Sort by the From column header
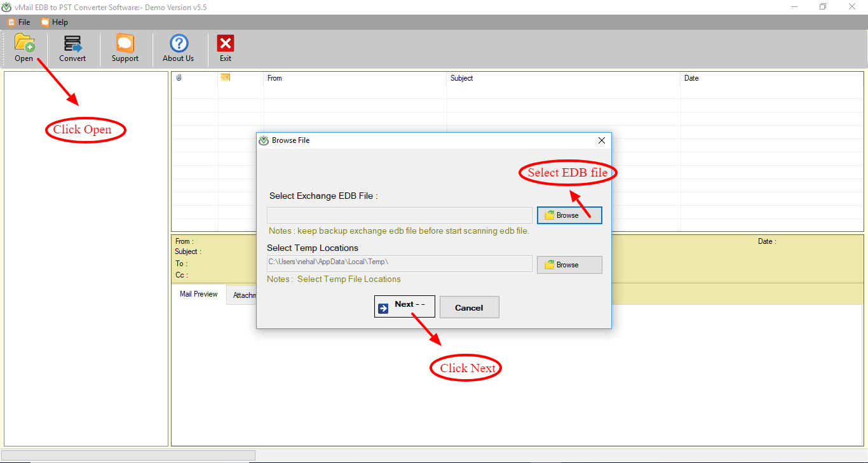This screenshot has width=868, height=463. click(x=275, y=78)
